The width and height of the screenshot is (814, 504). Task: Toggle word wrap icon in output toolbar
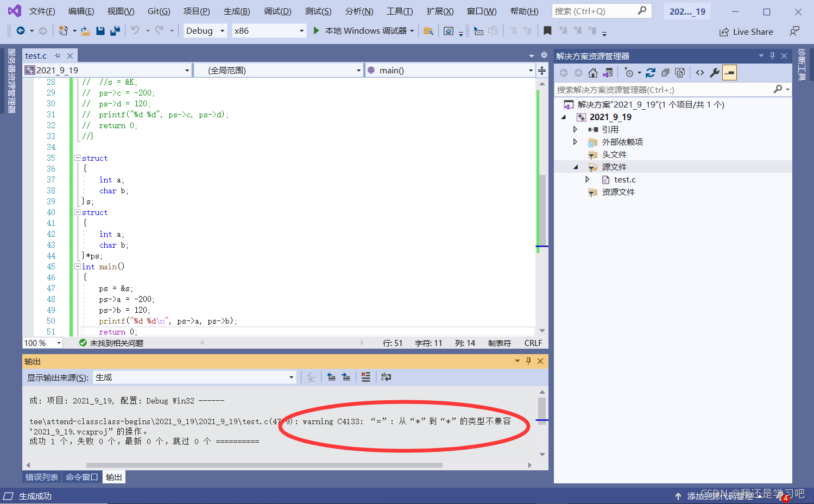[386, 377]
